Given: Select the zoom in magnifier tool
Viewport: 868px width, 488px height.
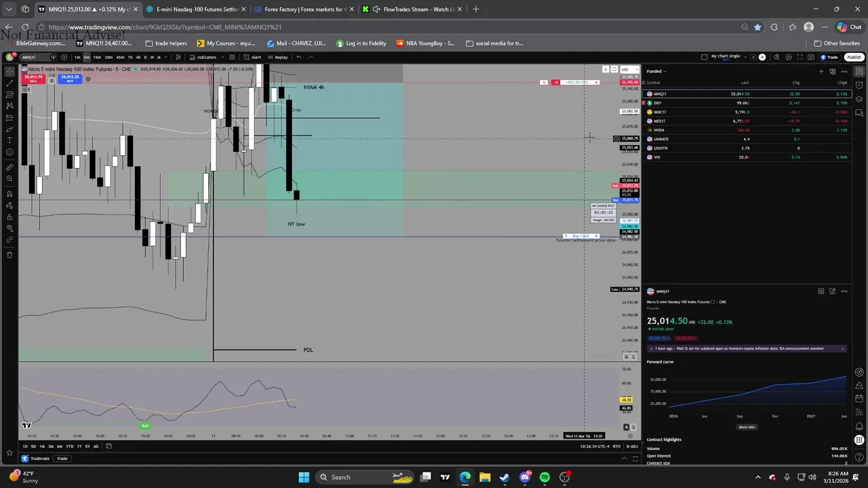Looking at the screenshot, I should [x=10, y=179].
